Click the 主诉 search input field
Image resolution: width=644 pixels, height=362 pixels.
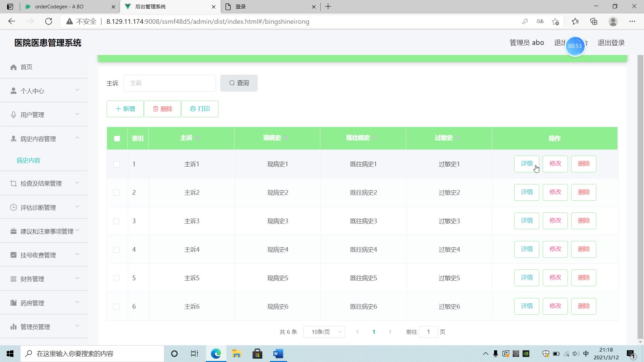[x=169, y=83]
